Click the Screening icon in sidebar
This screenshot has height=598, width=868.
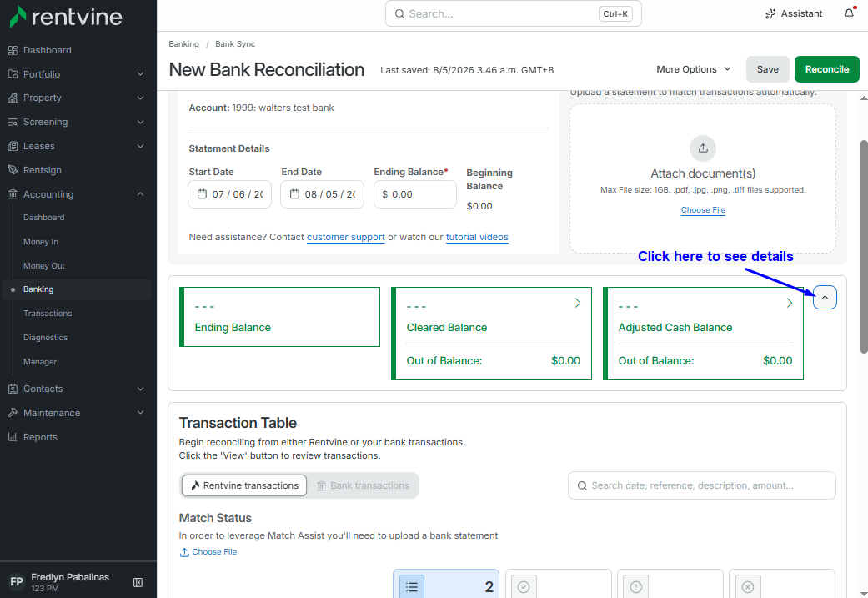tap(13, 123)
